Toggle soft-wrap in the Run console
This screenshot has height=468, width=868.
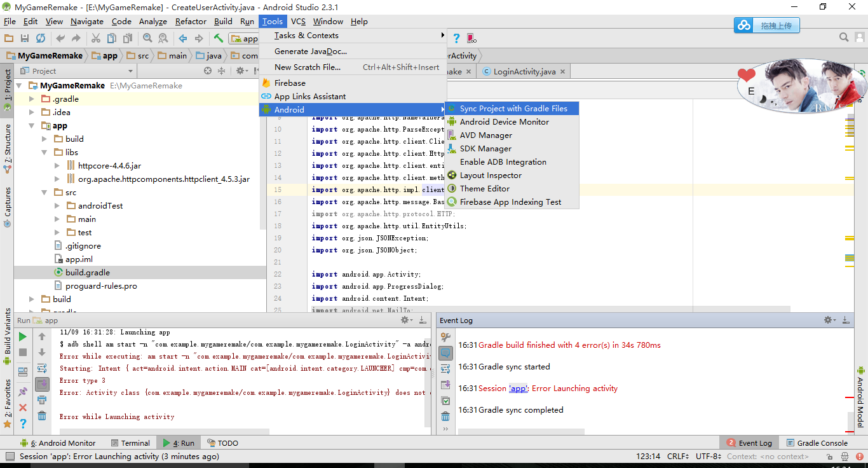(x=42, y=368)
